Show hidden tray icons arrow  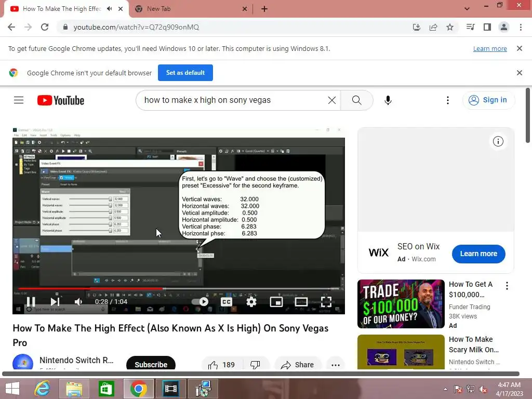(x=445, y=389)
